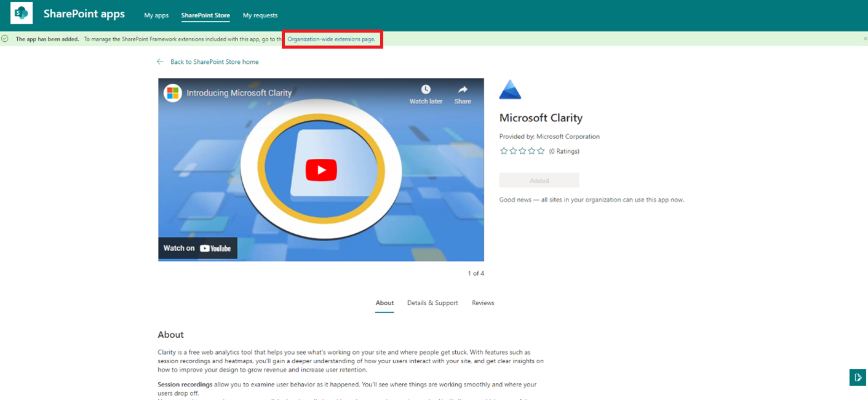Click the 1 of 4 counter
The image size is (868, 400).
476,273
